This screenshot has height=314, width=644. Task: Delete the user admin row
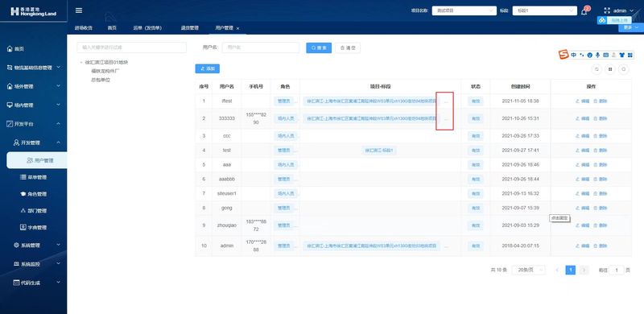(x=600, y=246)
